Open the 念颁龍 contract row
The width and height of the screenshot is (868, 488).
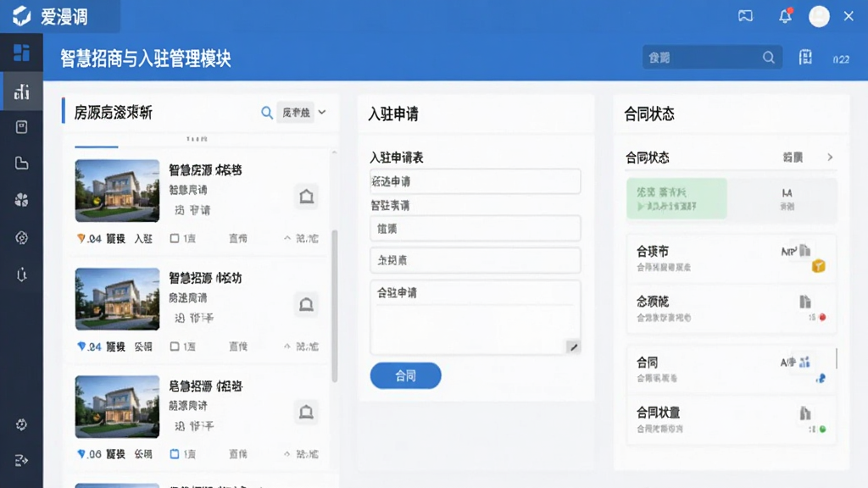point(731,308)
